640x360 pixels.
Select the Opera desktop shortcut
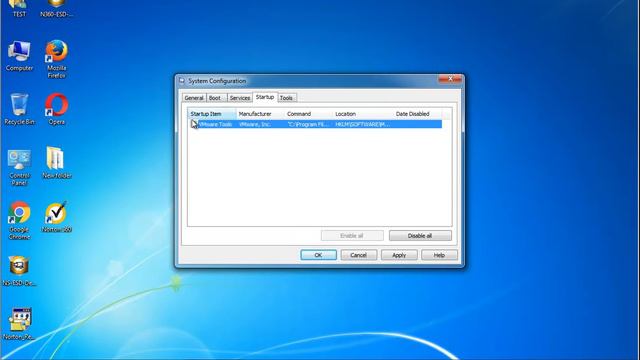tap(56, 109)
